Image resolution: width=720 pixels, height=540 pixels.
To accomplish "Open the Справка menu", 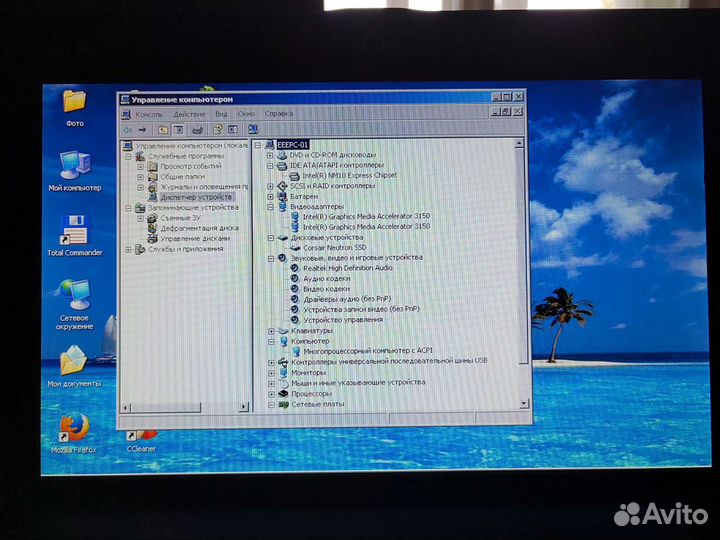I will [x=279, y=113].
